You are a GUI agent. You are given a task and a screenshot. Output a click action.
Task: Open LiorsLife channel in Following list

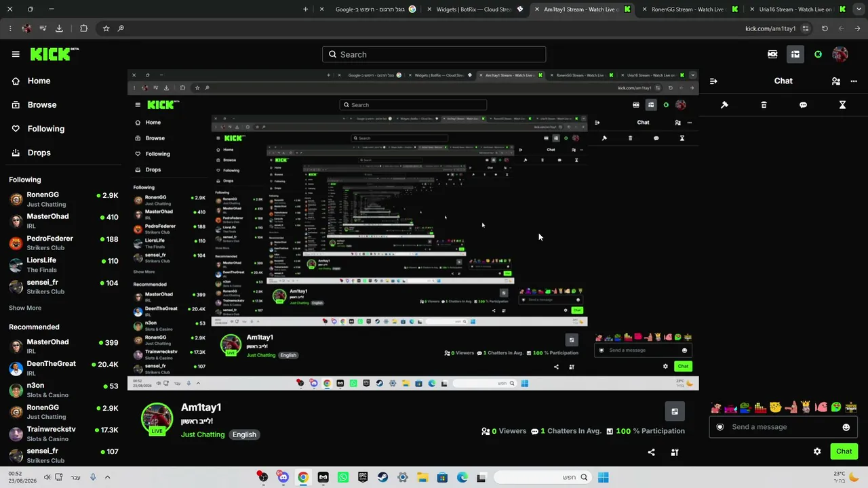64,264
